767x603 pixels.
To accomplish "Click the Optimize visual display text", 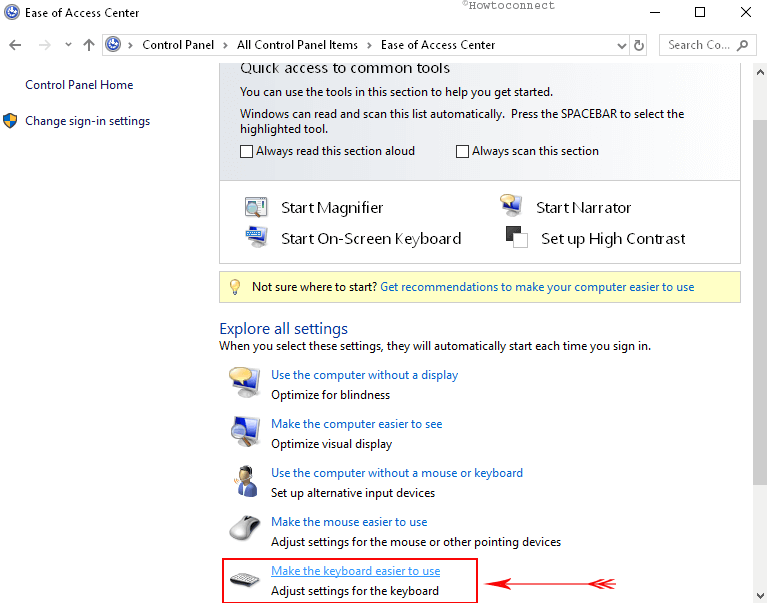I will click(332, 444).
